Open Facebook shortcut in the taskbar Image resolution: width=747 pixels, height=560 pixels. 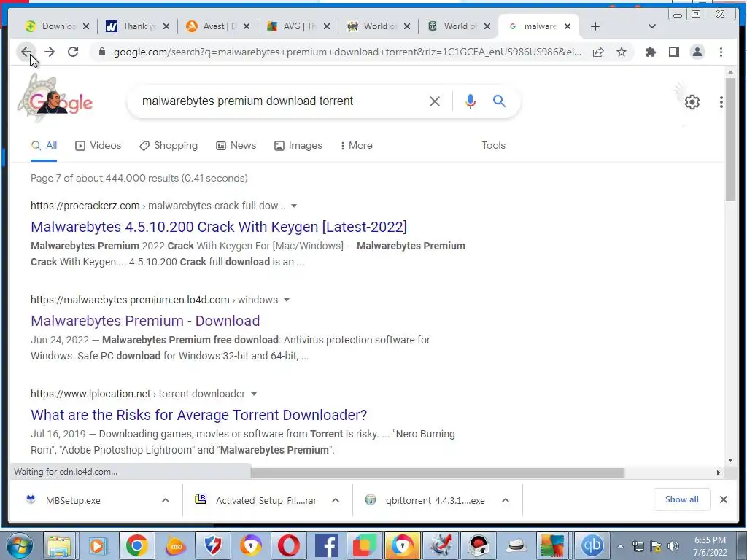(x=326, y=545)
